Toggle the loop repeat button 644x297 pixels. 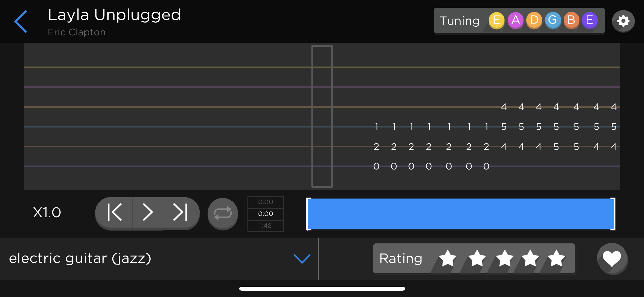(x=223, y=213)
